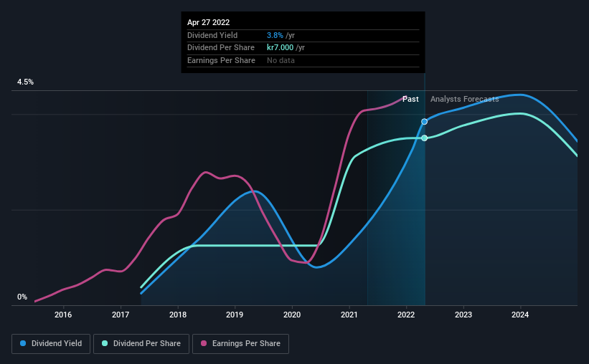Toggle the Dividend Yield legend button
Image resolution: width=589 pixels, height=364 pixels.
(x=51, y=344)
